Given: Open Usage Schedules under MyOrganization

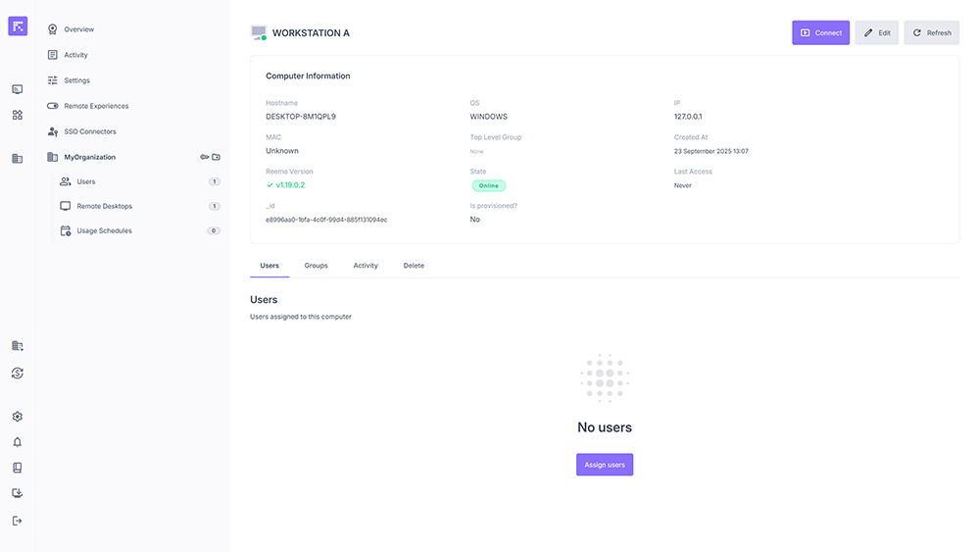Looking at the screenshot, I should [104, 230].
